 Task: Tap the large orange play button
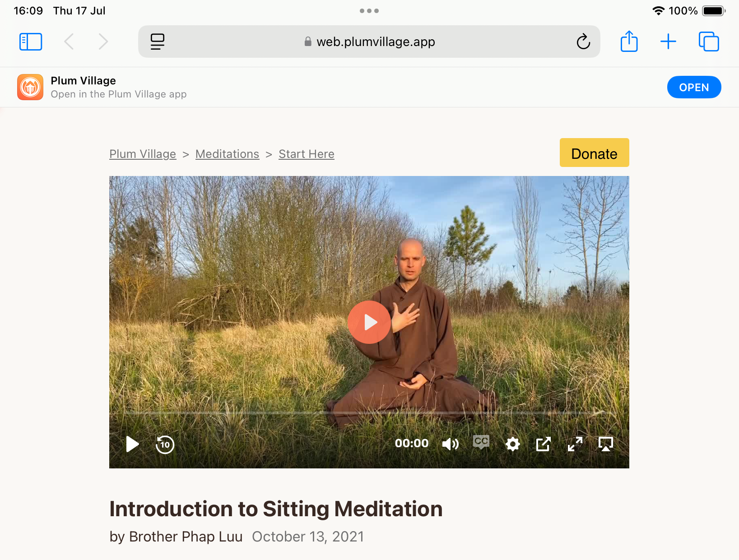click(369, 322)
